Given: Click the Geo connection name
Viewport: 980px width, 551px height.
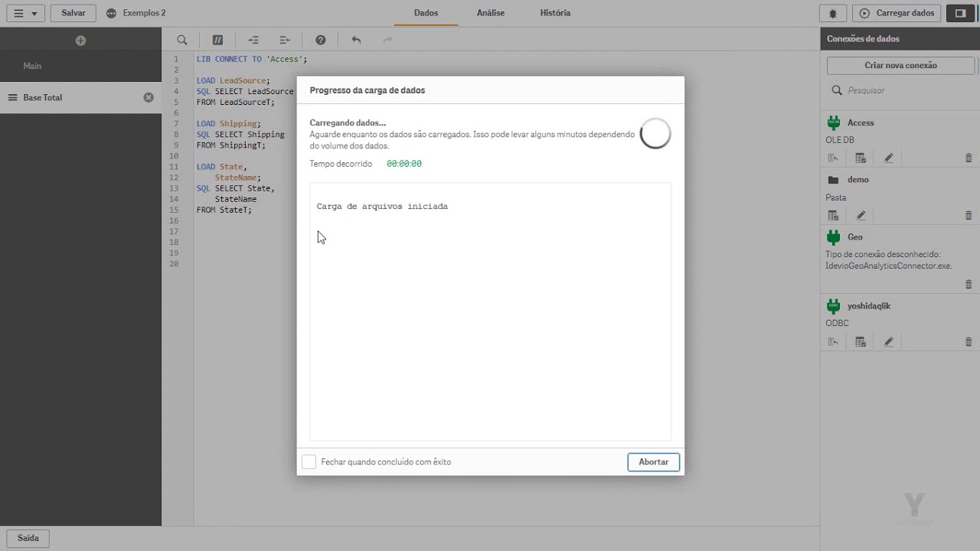Looking at the screenshot, I should (855, 237).
